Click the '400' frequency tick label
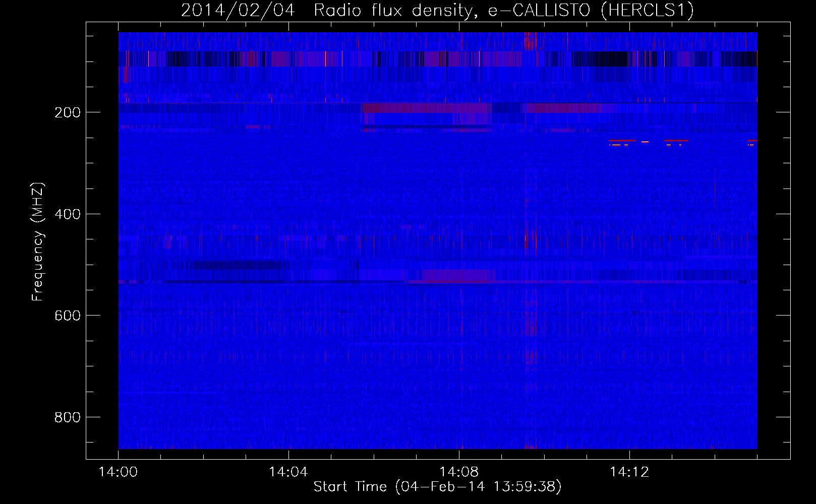This screenshot has width=816, height=504. [x=68, y=214]
